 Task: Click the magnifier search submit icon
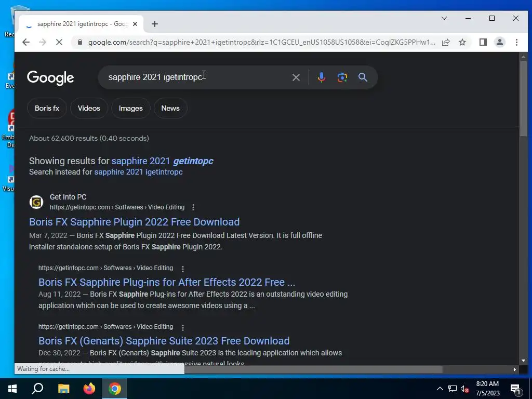tap(363, 77)
